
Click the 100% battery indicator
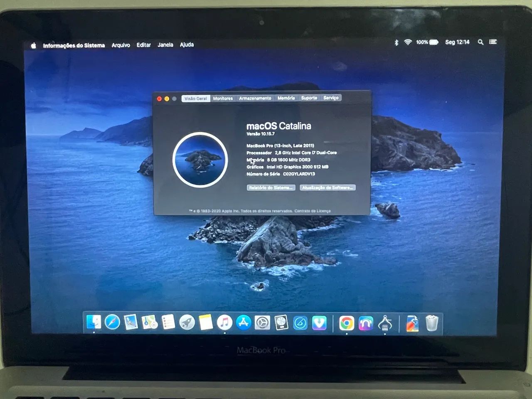[427, 42]
